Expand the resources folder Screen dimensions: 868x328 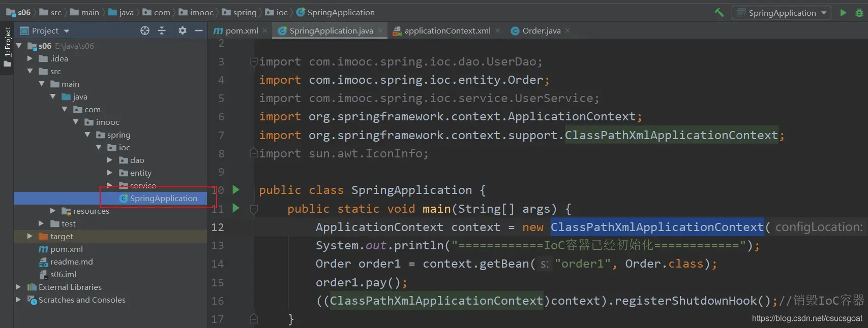pyautogui.click(x=53, y=211)
